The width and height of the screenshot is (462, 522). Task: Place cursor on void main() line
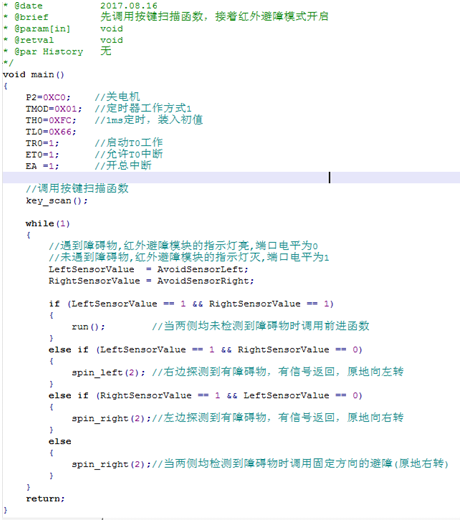point(33,74)
